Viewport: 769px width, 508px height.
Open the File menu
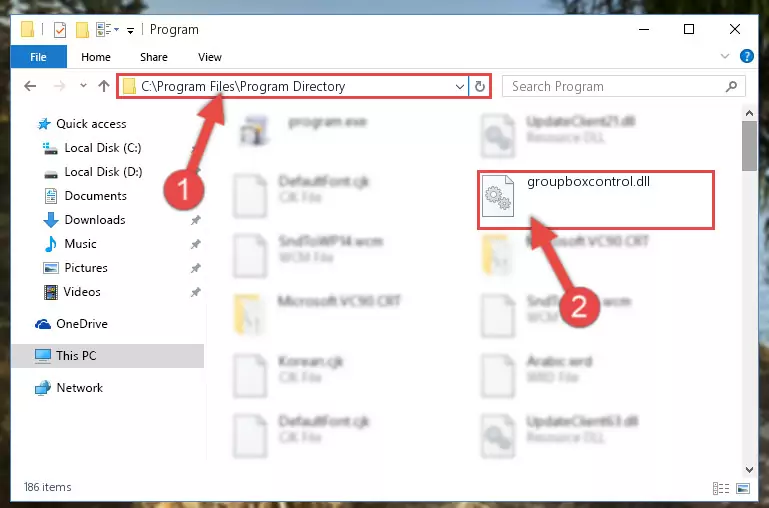click(x=38, y=57)
